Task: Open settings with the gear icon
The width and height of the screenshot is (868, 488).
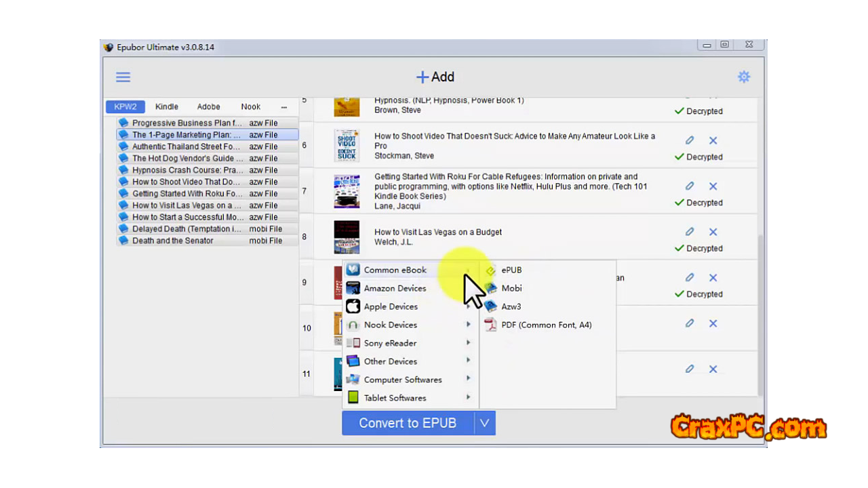Action: click(x=744, y=77)
